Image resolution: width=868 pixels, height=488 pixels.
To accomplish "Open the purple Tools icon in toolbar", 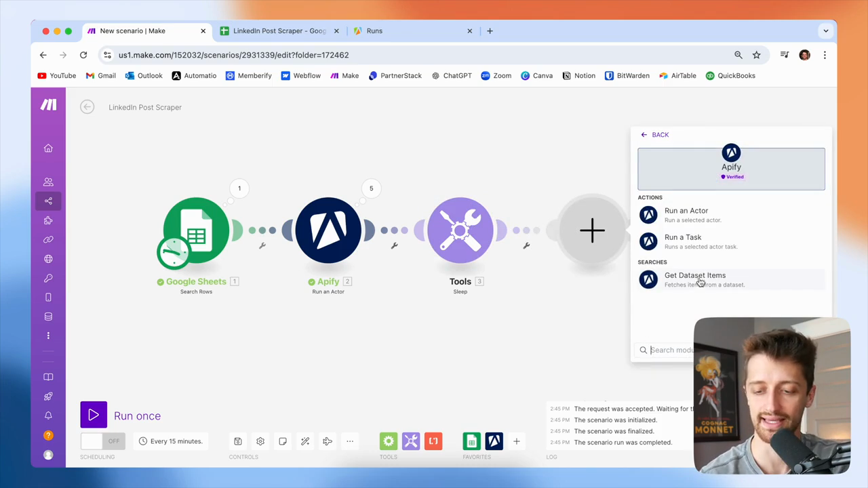I will [411, 441].
